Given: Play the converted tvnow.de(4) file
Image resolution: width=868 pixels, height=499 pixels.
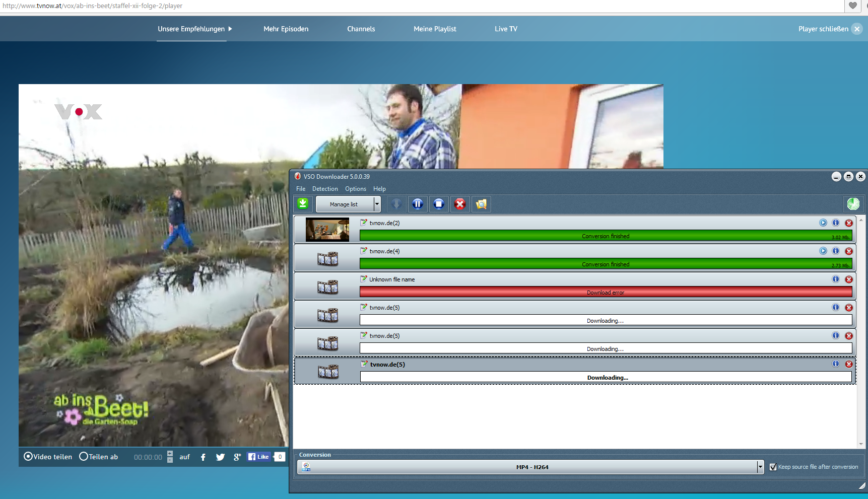Looking at the screenshot, I should click(x=823, y=251).
